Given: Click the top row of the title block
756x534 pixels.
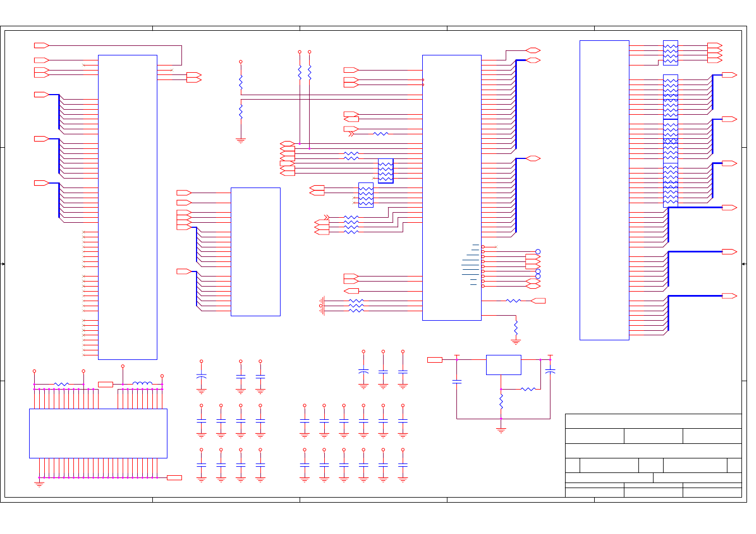Looking at the screenshot, I should tap(654, 421).
